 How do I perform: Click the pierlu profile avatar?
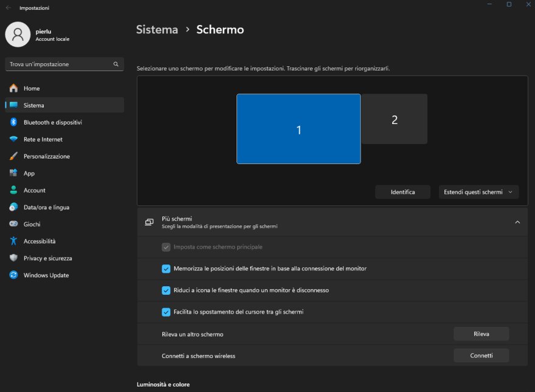pos(18,35)
